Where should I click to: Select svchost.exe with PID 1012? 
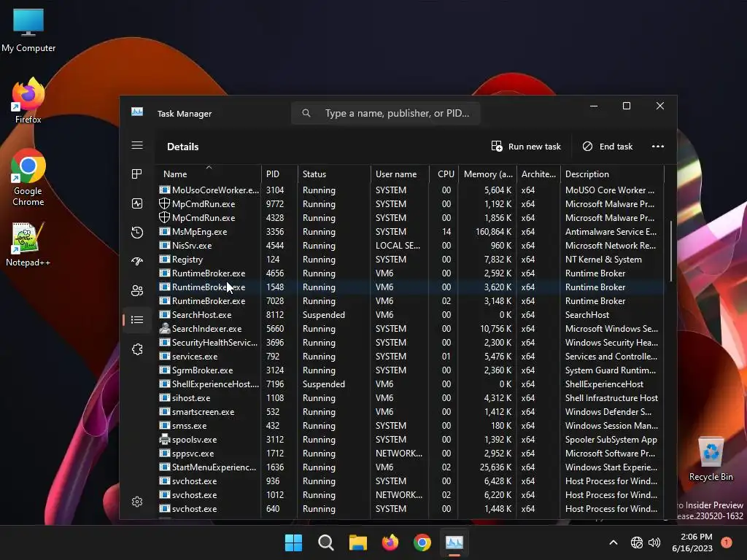click(410, 495)
